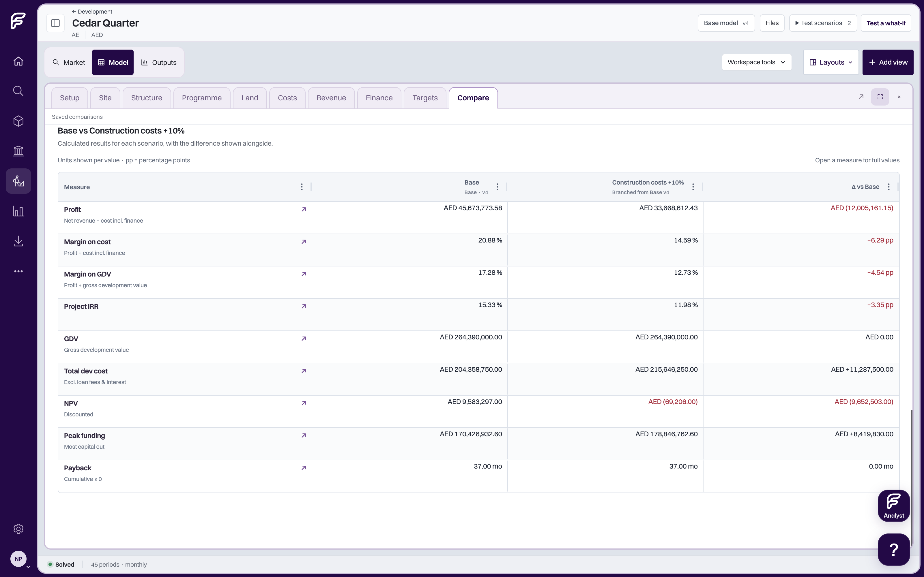Open the help question mark button
Viewport: 924px width, 577px height.
click(893, 550)
